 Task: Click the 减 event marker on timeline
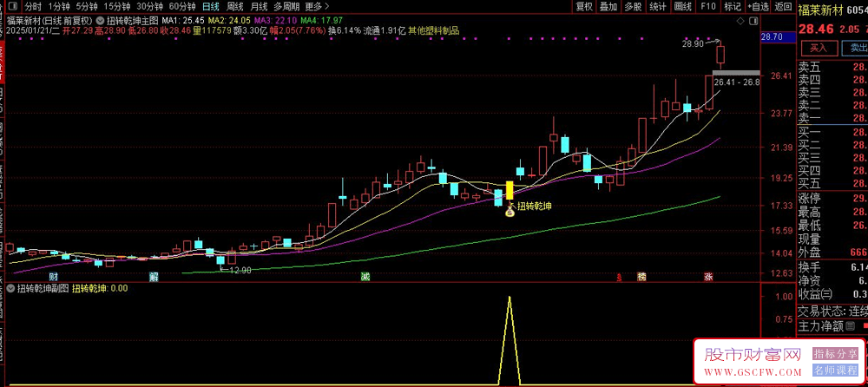pos(365,276)
